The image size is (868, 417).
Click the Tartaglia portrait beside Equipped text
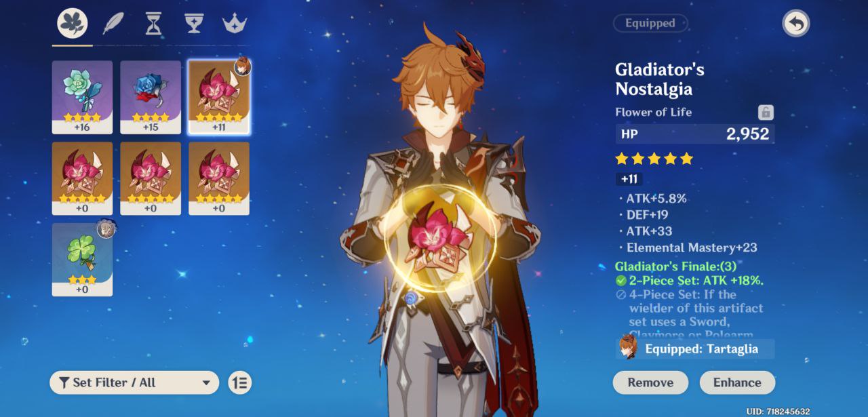[629, 349]
